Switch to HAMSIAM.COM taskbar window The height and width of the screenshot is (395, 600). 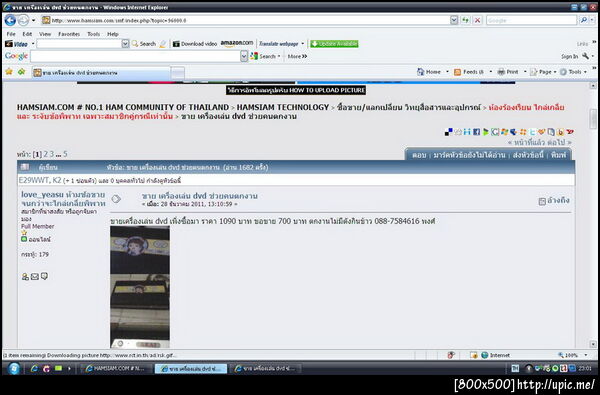(x=115, y=369)
